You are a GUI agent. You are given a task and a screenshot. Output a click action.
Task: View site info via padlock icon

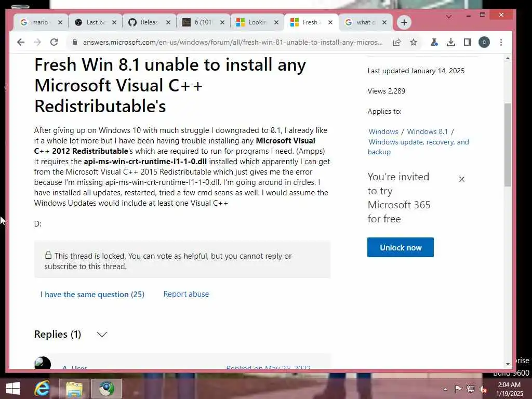click(x=75, y=42)
